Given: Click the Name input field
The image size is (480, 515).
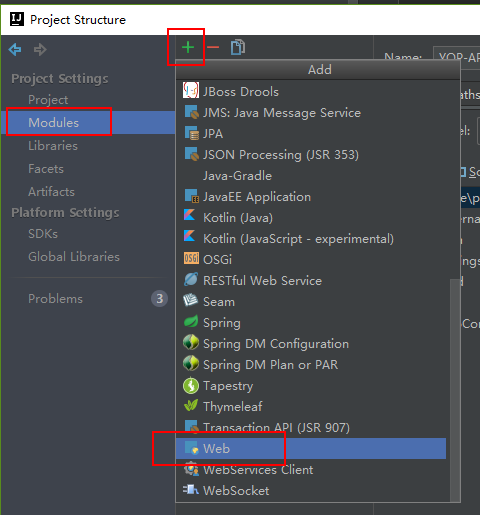Looking at the screenshot, I should pos(456,57).
